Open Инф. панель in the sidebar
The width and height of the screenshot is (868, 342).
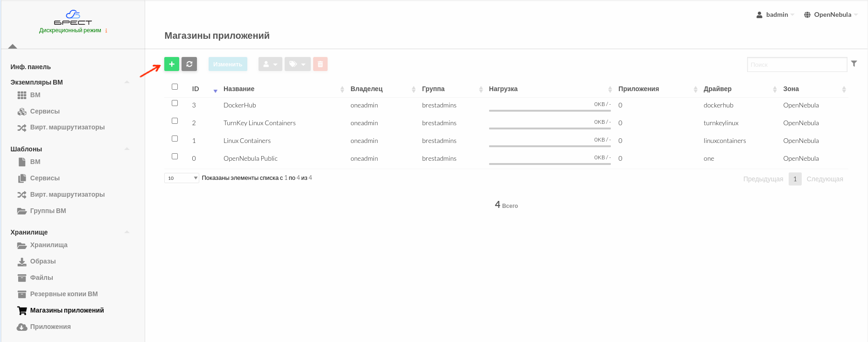(x=30, y=67)
